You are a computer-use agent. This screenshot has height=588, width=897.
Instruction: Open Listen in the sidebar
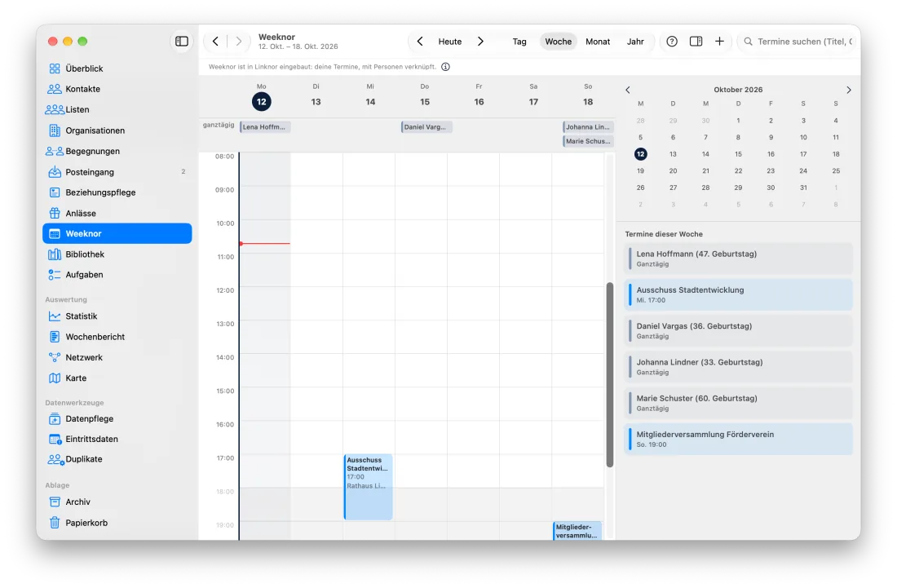pyautogui.click(x=117, y=110)
